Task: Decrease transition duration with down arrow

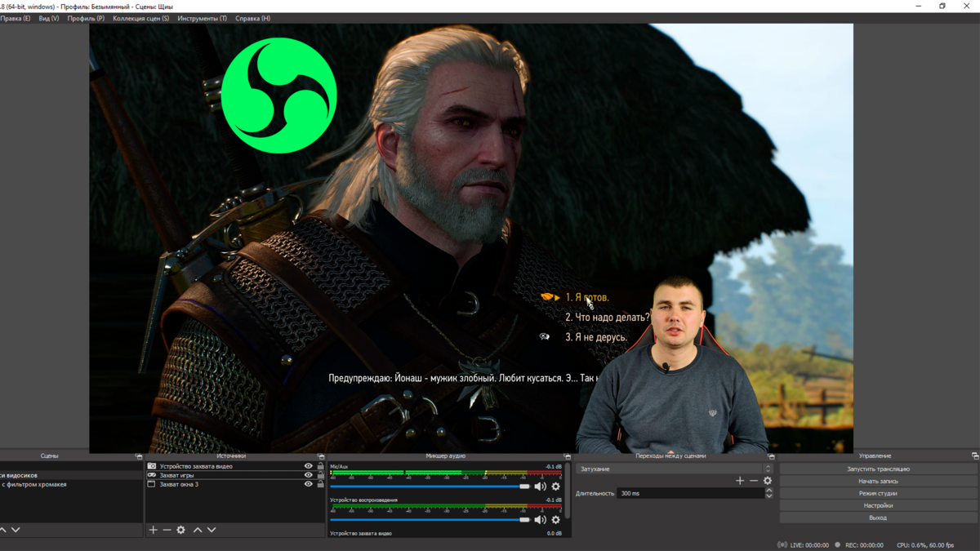Action: [768, 495]
